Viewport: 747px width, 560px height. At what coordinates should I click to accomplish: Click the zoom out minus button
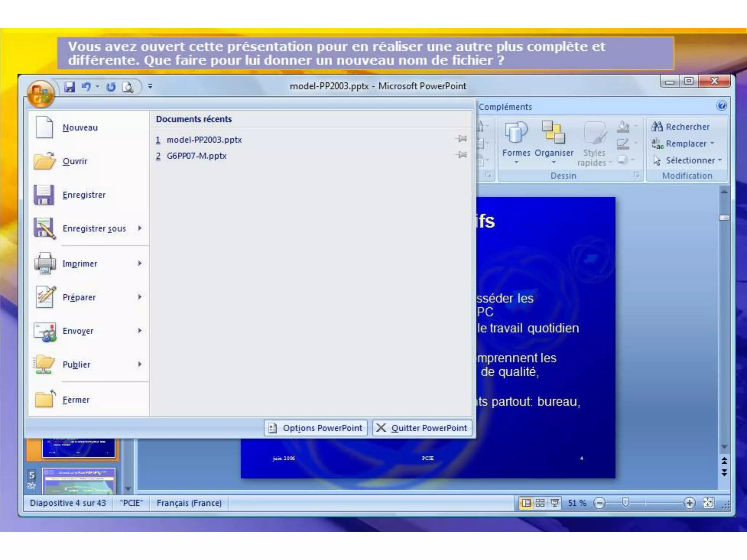point(599,503)
